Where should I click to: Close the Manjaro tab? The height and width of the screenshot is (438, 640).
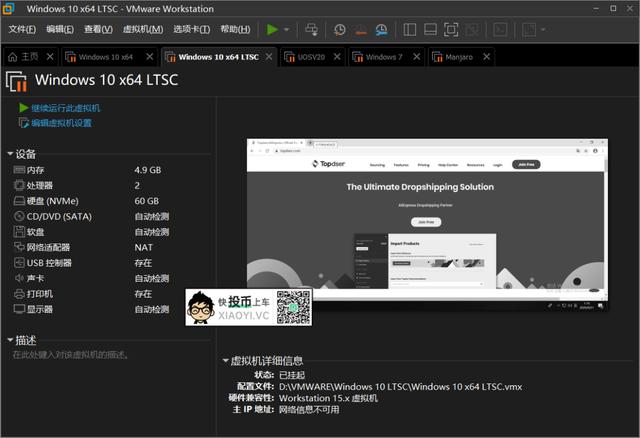tap(487, 57)
